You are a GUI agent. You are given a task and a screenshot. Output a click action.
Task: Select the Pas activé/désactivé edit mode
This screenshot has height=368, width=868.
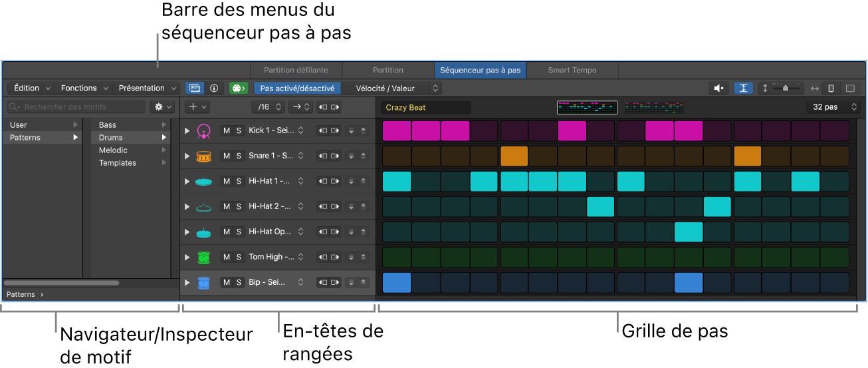click(x=297, y=88)
